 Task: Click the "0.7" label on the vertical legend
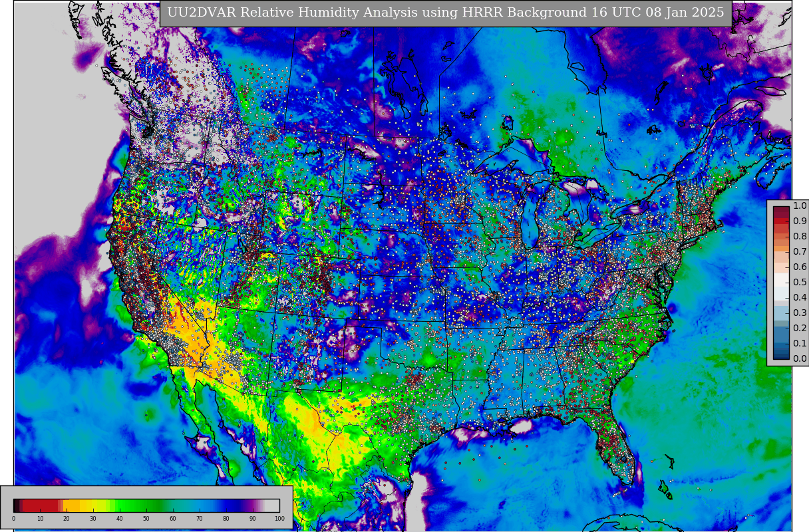click(800, 252)
